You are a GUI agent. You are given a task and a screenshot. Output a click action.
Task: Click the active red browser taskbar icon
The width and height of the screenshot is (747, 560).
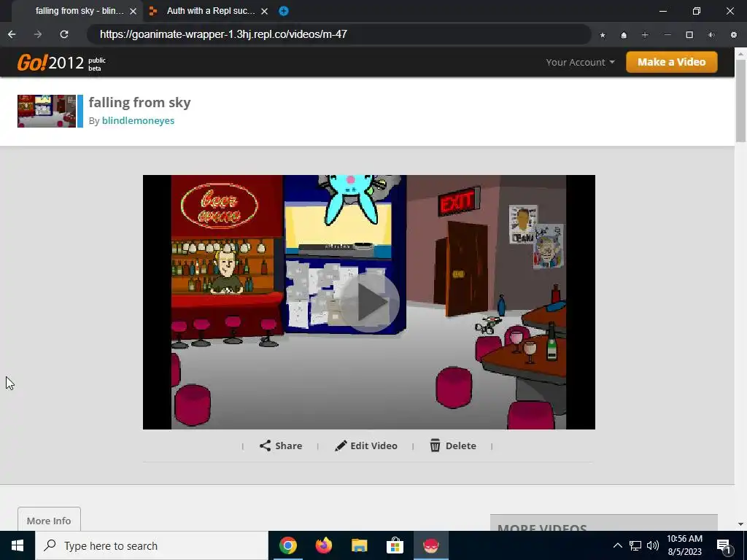coord(430,545)
